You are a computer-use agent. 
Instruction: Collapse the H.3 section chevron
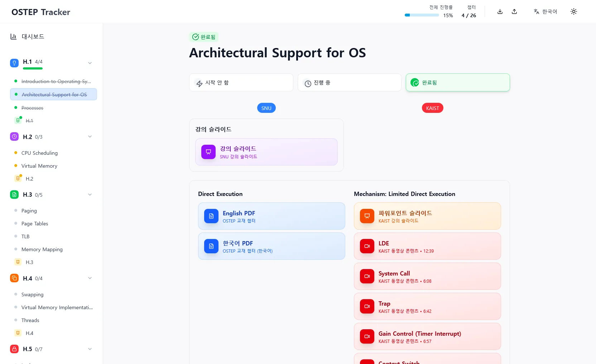tap(90, 195)
